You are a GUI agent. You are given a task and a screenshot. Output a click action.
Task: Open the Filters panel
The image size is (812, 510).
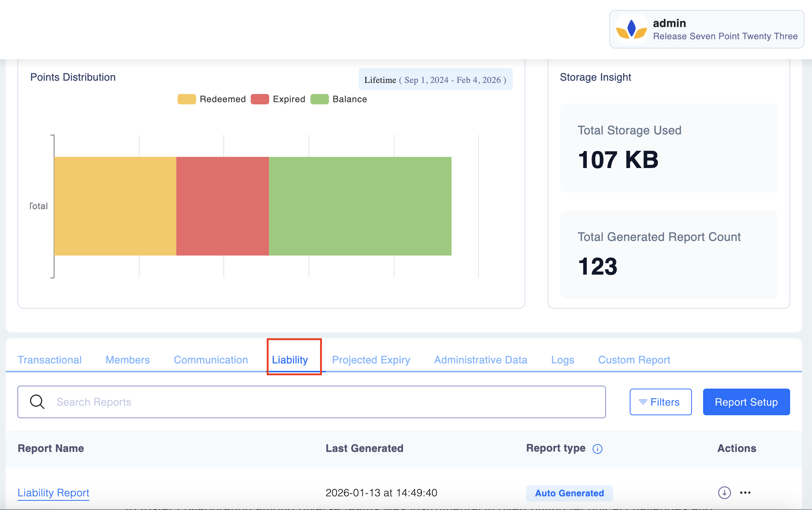(x=660, y=402)
